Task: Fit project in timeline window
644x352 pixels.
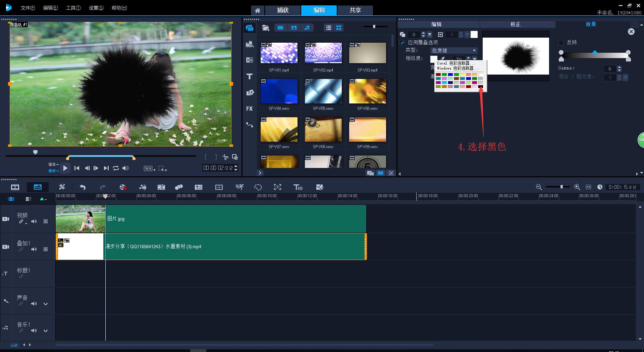Action: (x=588, y=187)
